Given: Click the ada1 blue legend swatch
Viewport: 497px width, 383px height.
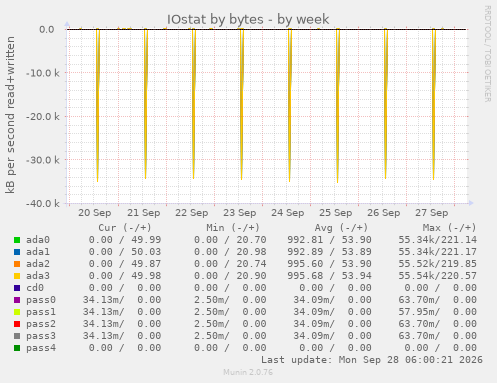Looking at the screenshot, I should (x=17, y=252).
